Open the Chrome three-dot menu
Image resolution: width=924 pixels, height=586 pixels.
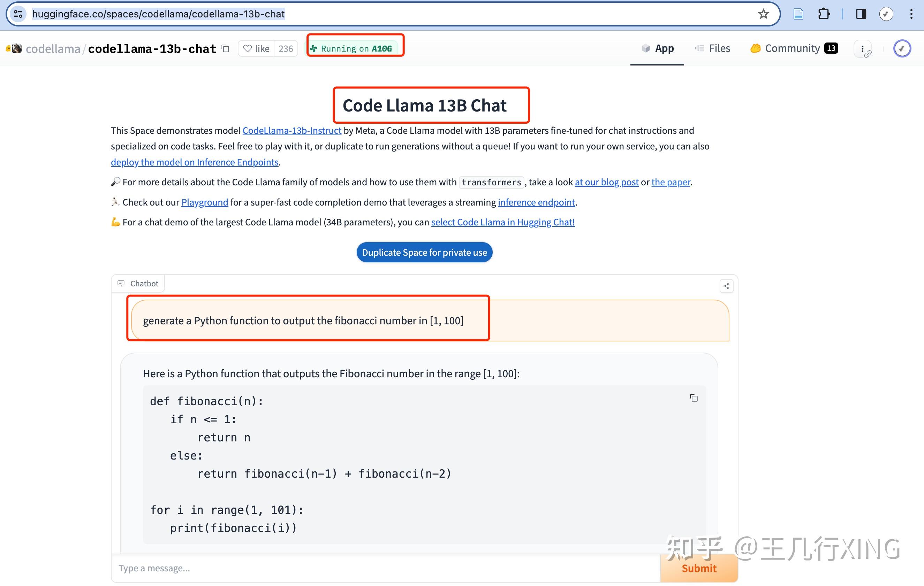click(912, 14)
